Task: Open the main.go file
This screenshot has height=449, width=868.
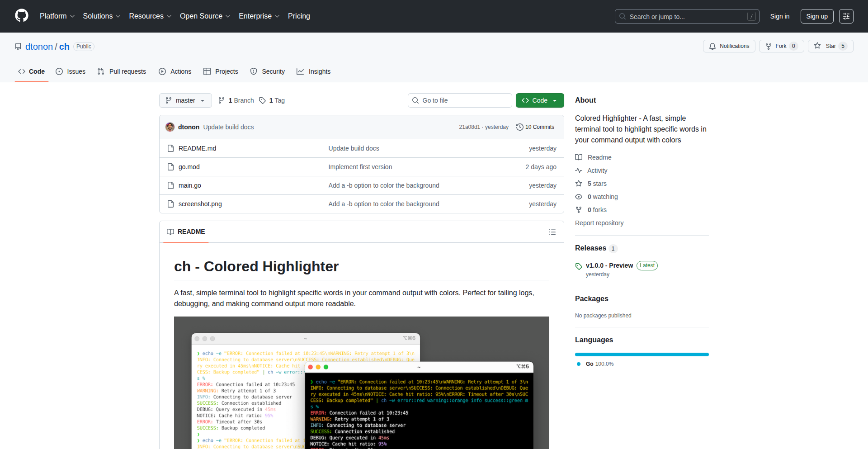Action: [190, 185]
